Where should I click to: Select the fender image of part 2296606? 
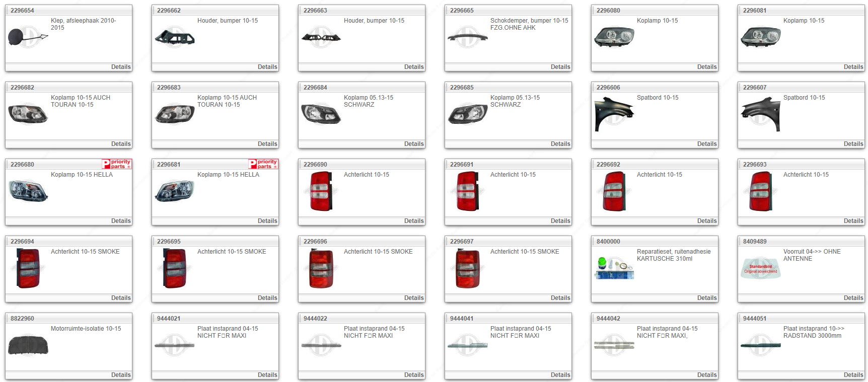click(x=614, y=114)
